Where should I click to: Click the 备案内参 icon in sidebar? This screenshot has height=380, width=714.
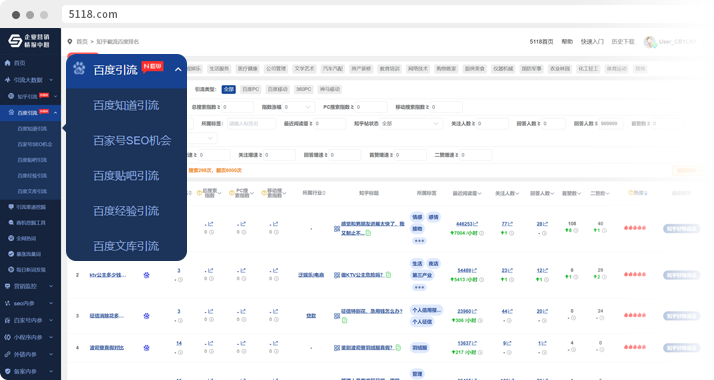pyautogui.click(x=7, y=371)
